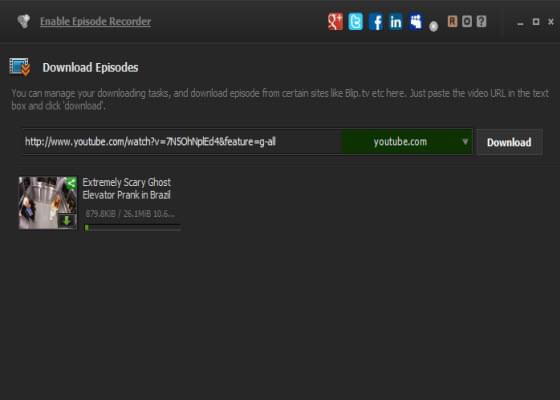Viewport: 560px width, 400px height.
Task: Share via the MySpace icon
Action: click(416, 22)
